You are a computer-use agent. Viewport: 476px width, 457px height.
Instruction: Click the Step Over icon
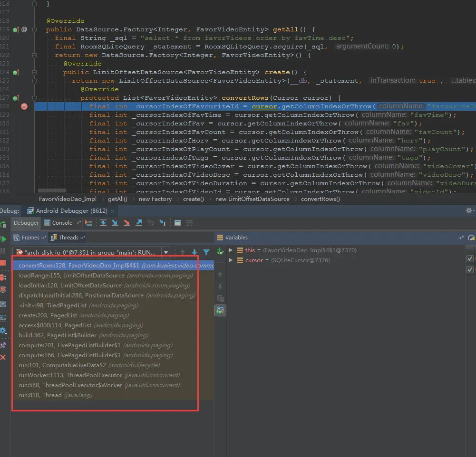click(103, 223)
